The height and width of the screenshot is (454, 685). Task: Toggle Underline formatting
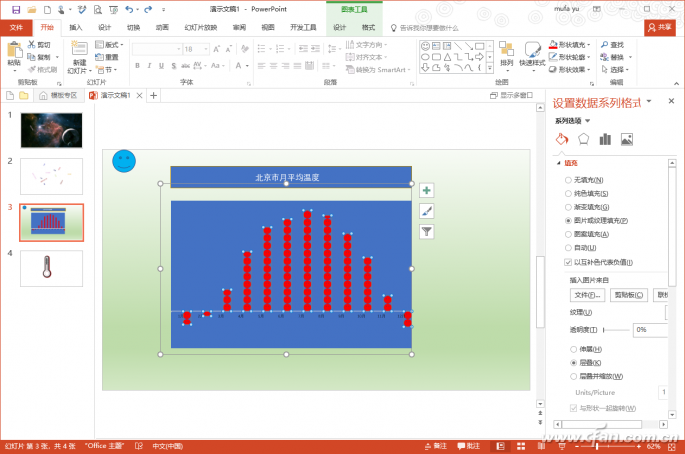[161, 66]
